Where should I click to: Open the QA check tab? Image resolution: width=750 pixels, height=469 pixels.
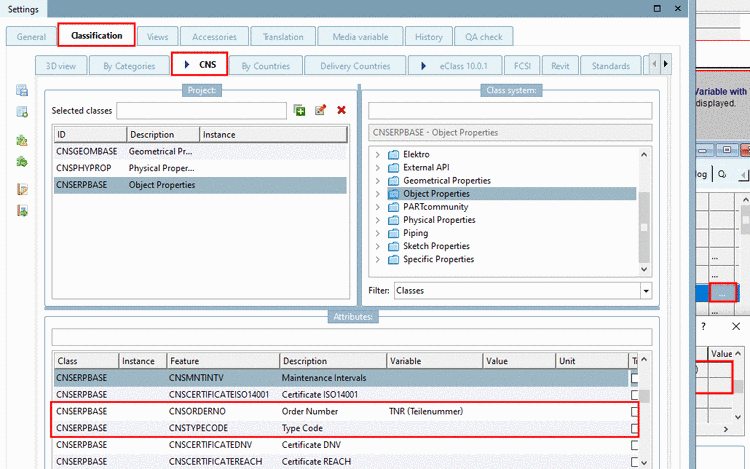click(x=484, y=37)
